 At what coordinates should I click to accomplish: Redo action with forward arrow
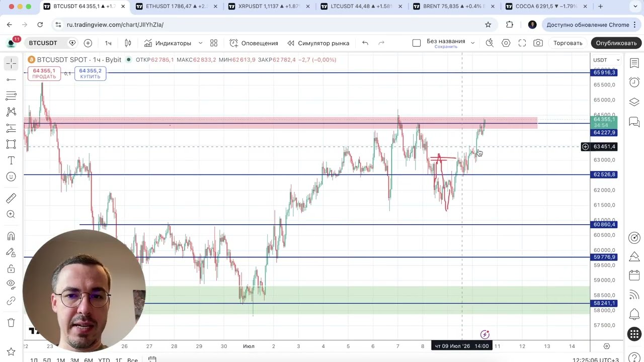[x=381, y=43]
